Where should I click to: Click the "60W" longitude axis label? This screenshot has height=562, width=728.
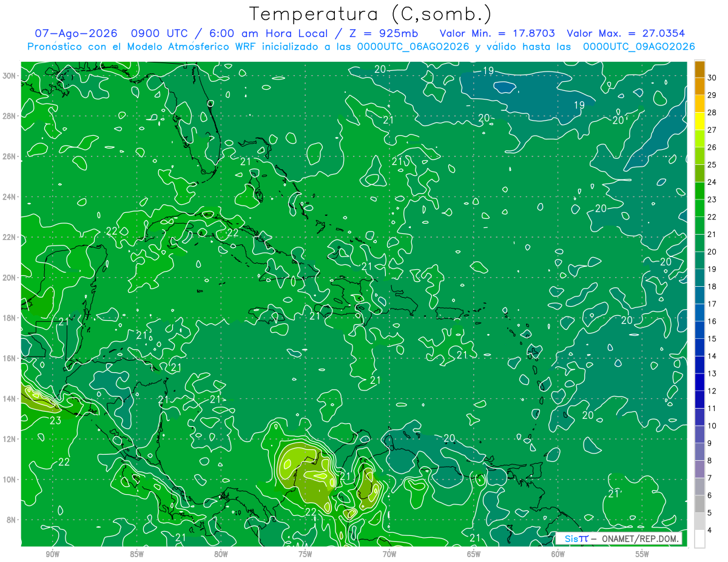coord(558,554)
